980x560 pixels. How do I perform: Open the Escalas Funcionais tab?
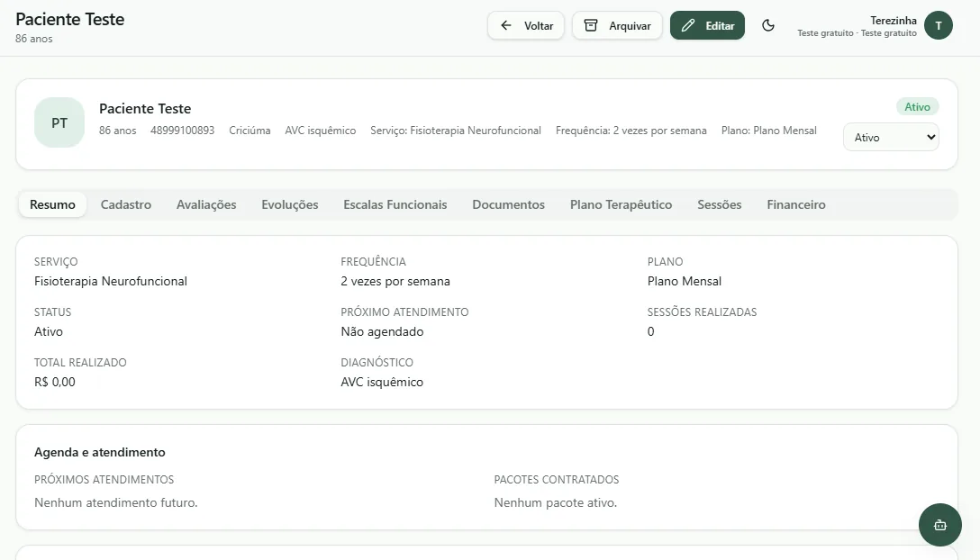395,204
